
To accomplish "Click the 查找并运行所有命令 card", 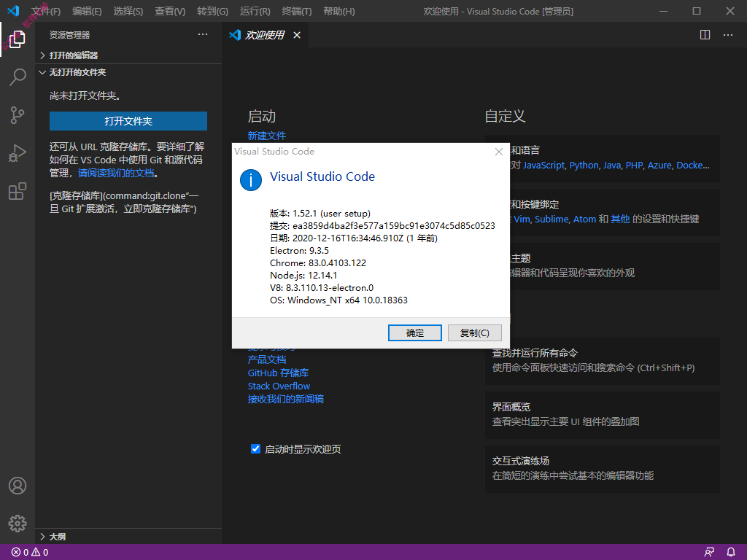I will (602, 361).
